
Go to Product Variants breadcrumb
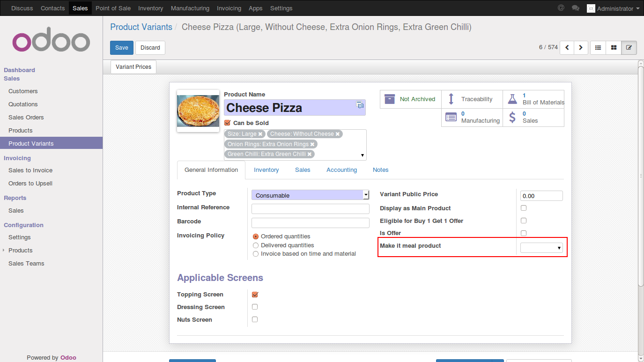coord(141,27)
